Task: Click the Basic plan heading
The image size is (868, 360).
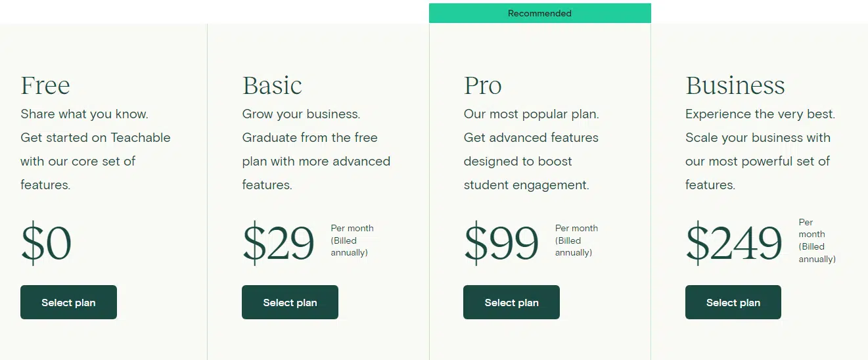Action: coord(272,85)
